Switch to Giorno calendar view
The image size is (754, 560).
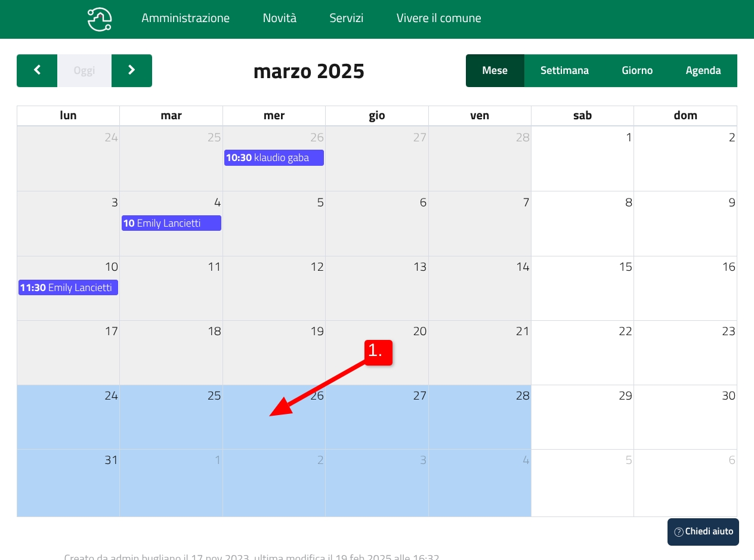pyautogui.click(x=637, y=70)
